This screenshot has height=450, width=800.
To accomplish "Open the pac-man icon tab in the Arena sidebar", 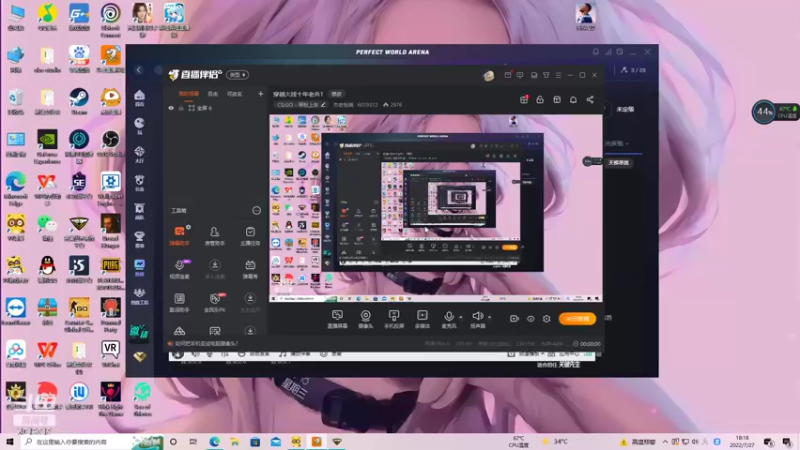I will click(x=139, y=126).
